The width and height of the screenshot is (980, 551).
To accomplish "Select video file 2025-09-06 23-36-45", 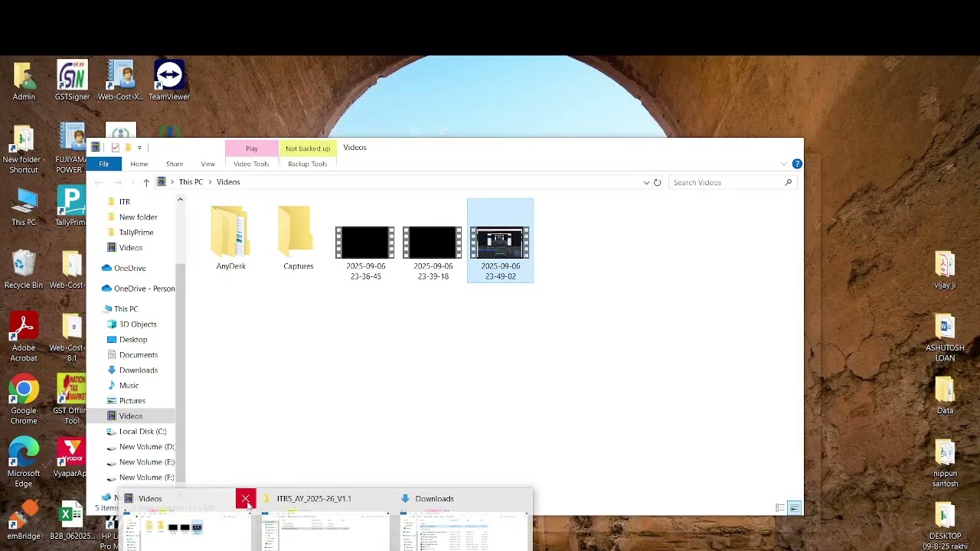I will pyautogui.click(x=365, y=253).
